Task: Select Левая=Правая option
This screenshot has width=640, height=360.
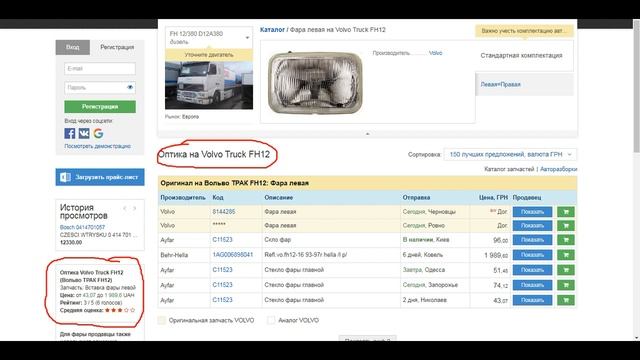Action: pos(524,84)
